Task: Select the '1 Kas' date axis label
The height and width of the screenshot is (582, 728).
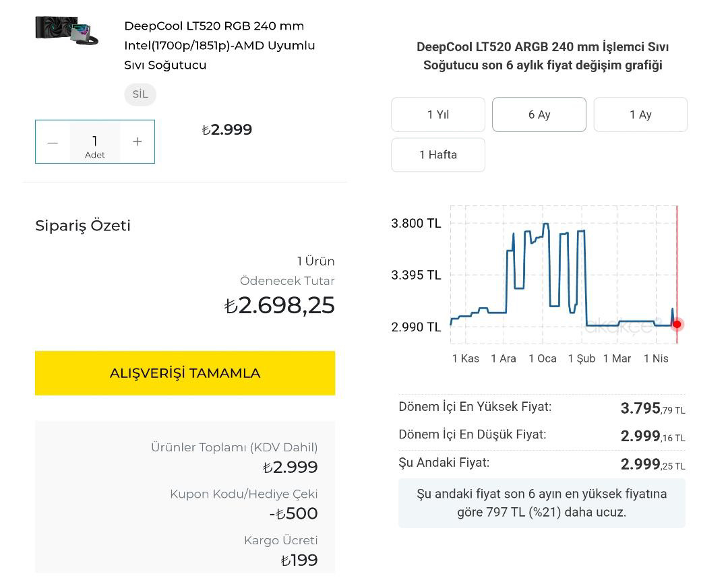Action: (x=466, y=359)
